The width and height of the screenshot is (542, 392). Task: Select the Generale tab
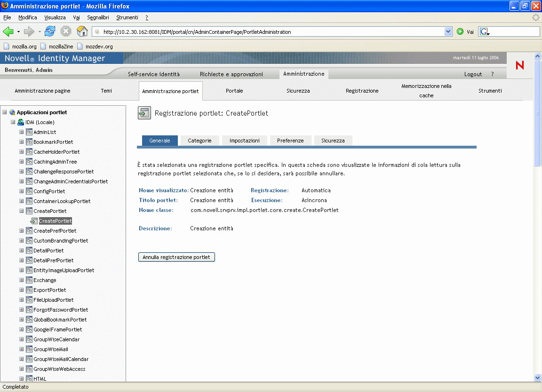coord(159,141)
